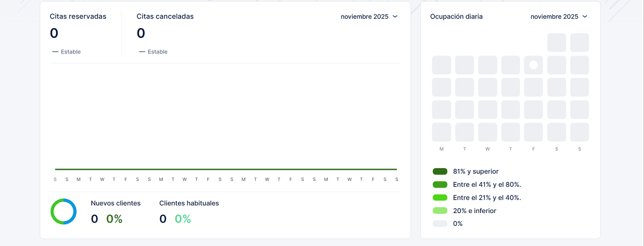Click the Entre el 21% y el 40% swatch
The image size is (644, 246).
pyautogui.click(x=440, y=198)
